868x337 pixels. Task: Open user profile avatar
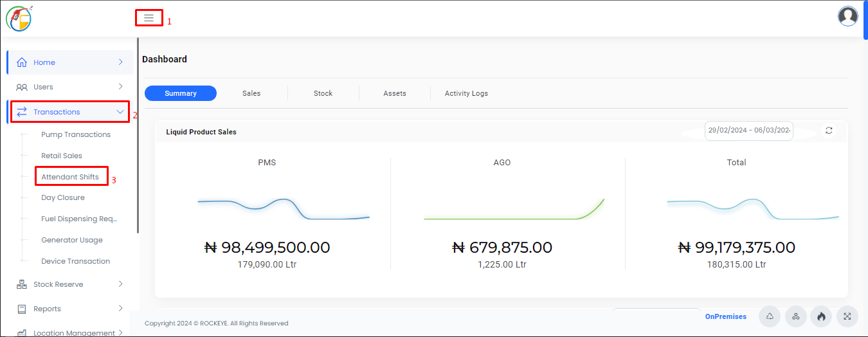[x=848, y=16]
